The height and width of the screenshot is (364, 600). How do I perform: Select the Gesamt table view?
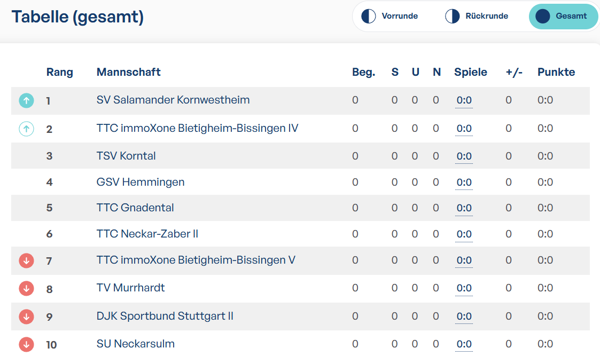(x=563, y=17)
